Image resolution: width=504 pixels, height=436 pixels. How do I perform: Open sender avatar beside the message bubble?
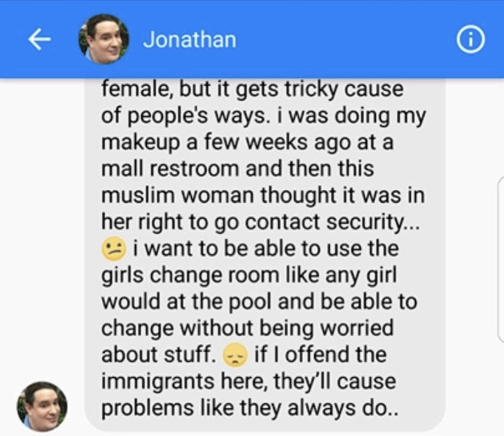click(42, 406)
